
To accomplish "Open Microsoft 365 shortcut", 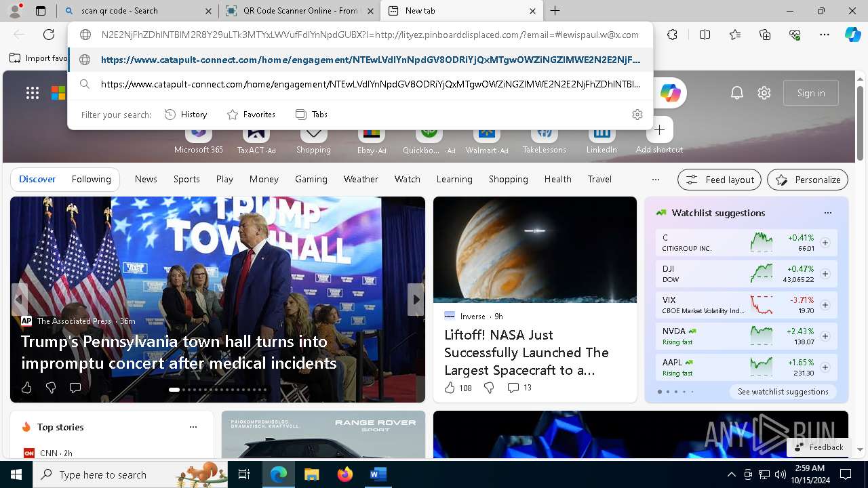I will click(198, 140).
